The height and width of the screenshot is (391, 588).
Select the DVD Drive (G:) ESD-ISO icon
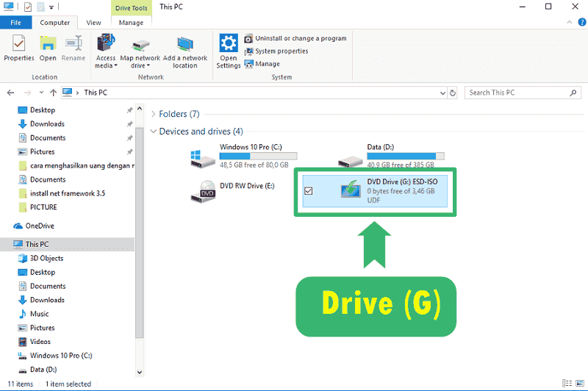tap(351, 189)
